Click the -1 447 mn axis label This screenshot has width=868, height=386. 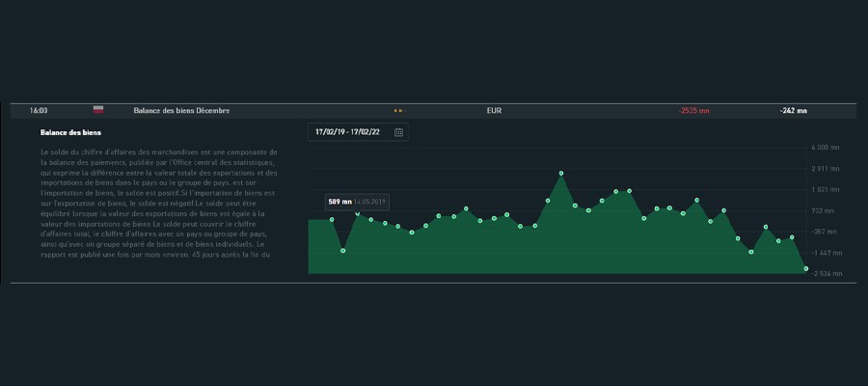coord(826,253)
